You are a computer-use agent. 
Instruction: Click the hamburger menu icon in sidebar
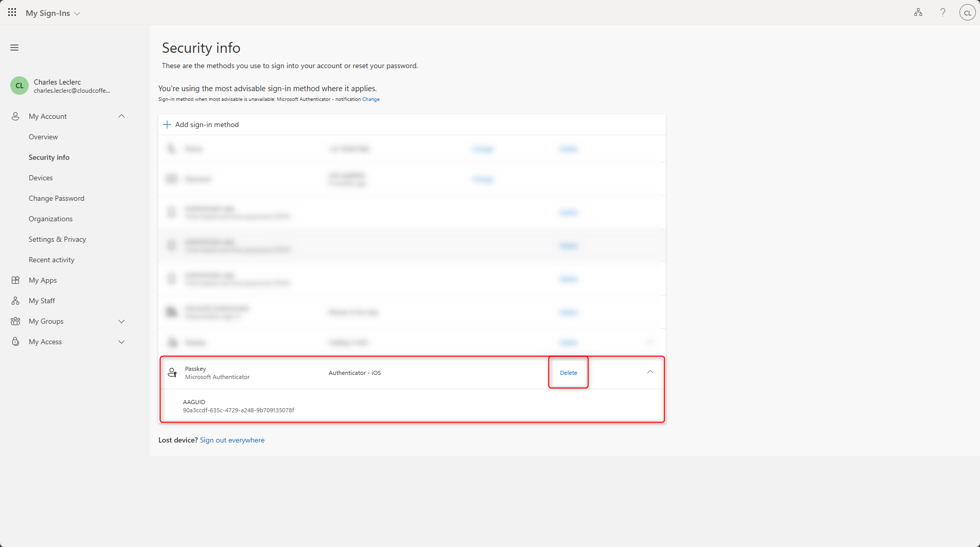(x=14, y=48)
